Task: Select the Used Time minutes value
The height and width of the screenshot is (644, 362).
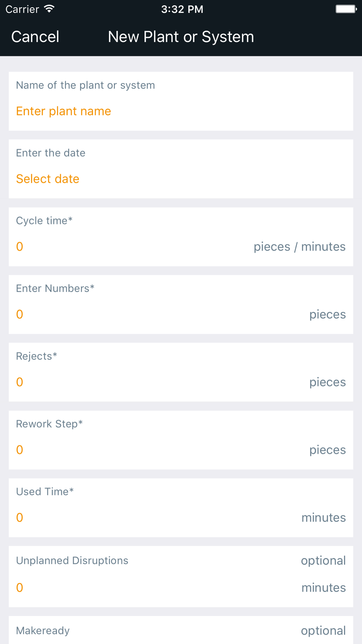Action: [x=20, y=518]
